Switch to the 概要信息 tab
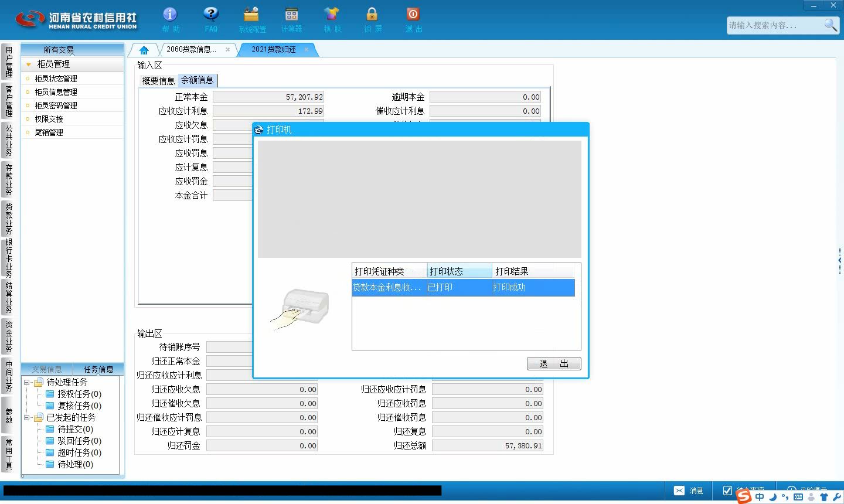The width and height of the screenshot is (844, 504). (158, 81)
